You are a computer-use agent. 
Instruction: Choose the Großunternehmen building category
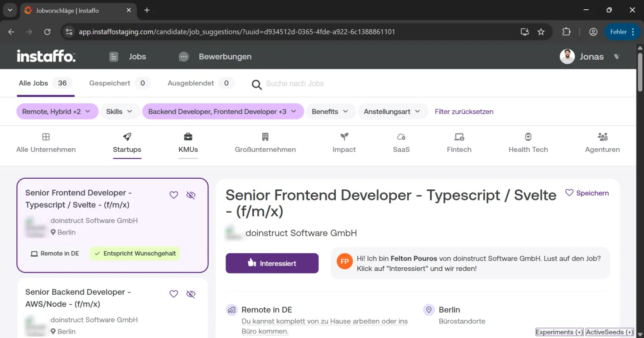pos(265,143)
